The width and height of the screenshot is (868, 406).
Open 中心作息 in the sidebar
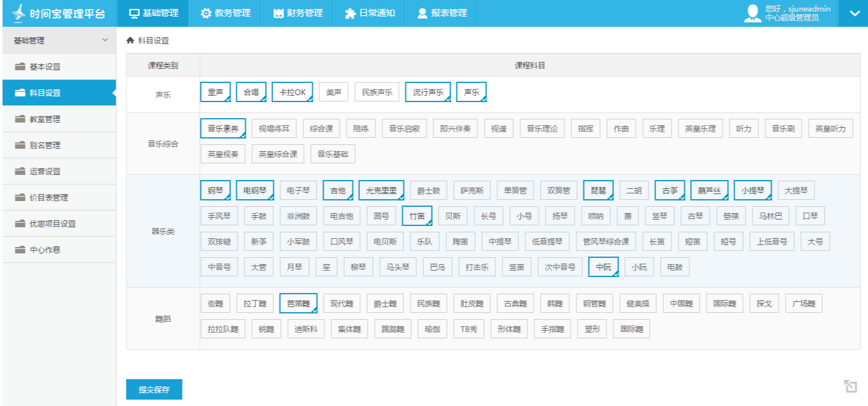pyautogui.click(x=59, y=250)
